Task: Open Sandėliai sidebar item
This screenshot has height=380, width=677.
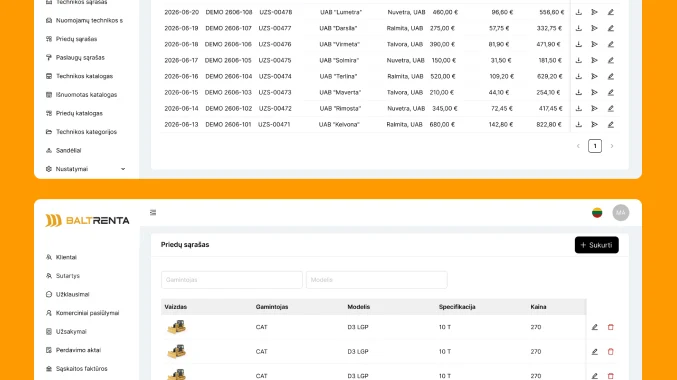Action: coord(63,150)
